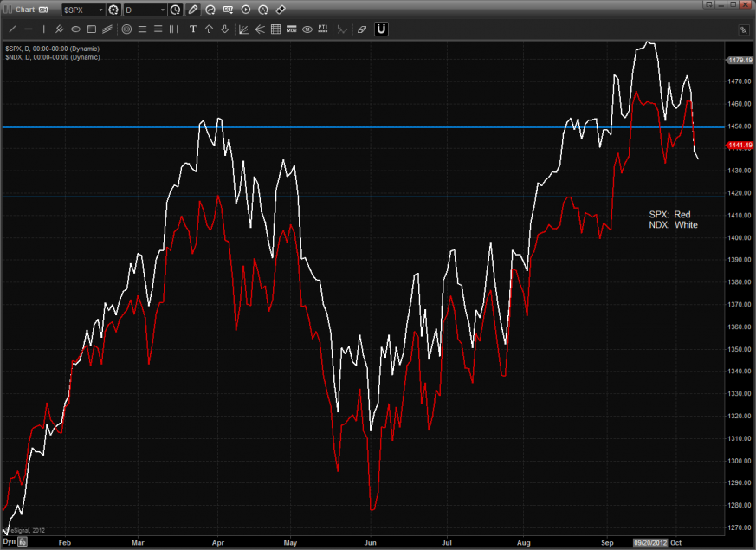756x550 pixels.
Task: Select the Gann fan tool
Action: (243, 29)
